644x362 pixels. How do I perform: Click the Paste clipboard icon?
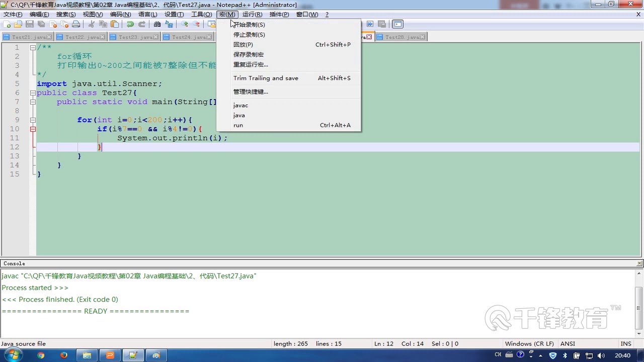click(115, 24)
